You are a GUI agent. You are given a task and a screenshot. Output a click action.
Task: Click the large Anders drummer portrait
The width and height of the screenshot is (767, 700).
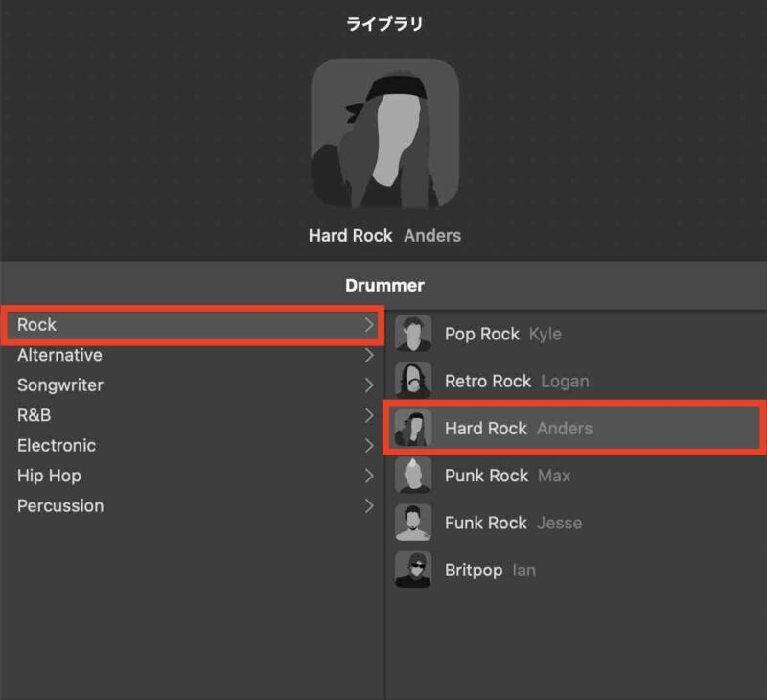[385, 133]
